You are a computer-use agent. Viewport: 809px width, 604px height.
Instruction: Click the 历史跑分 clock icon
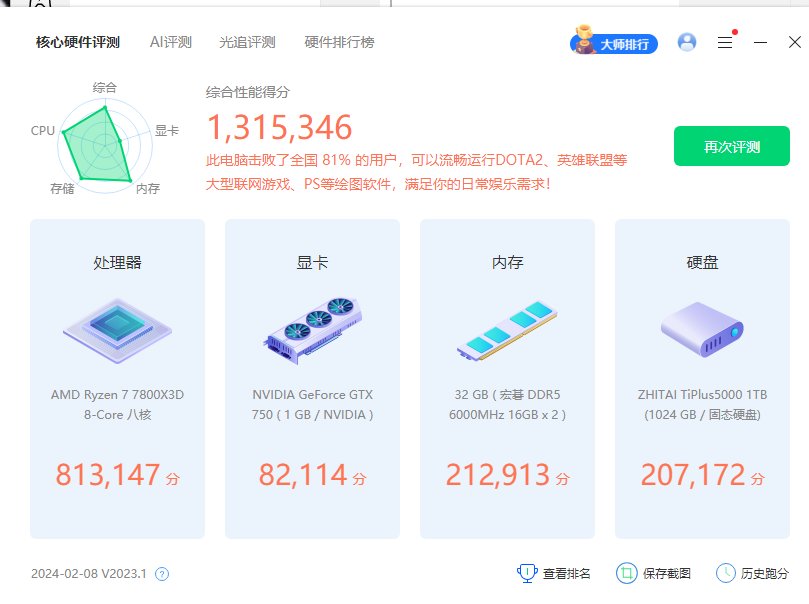(725, 573)
